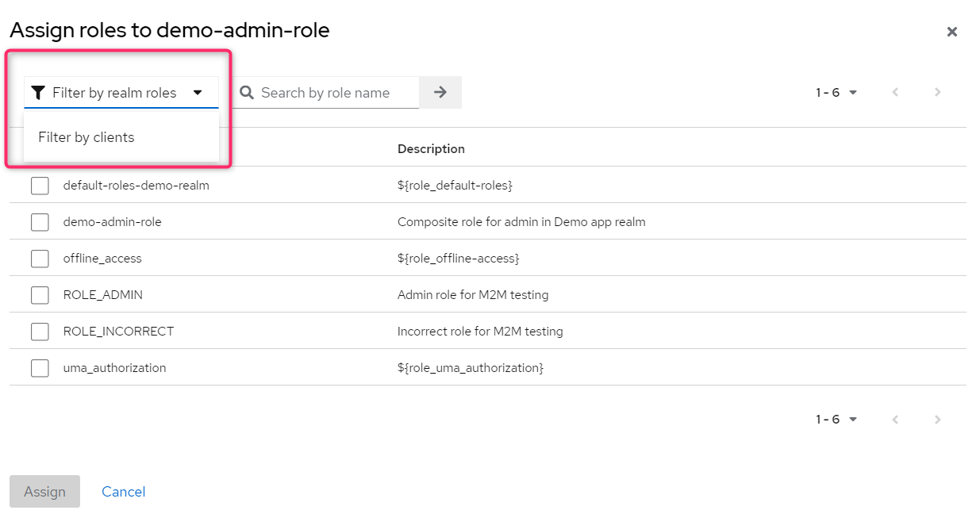Click the default-roles-demo-realm role name

[136, 186]
